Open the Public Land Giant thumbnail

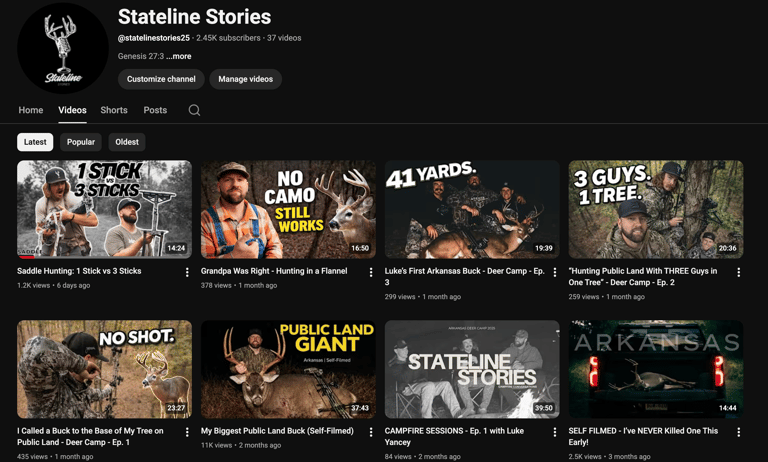pyautogui.click(x=288, y=369)
